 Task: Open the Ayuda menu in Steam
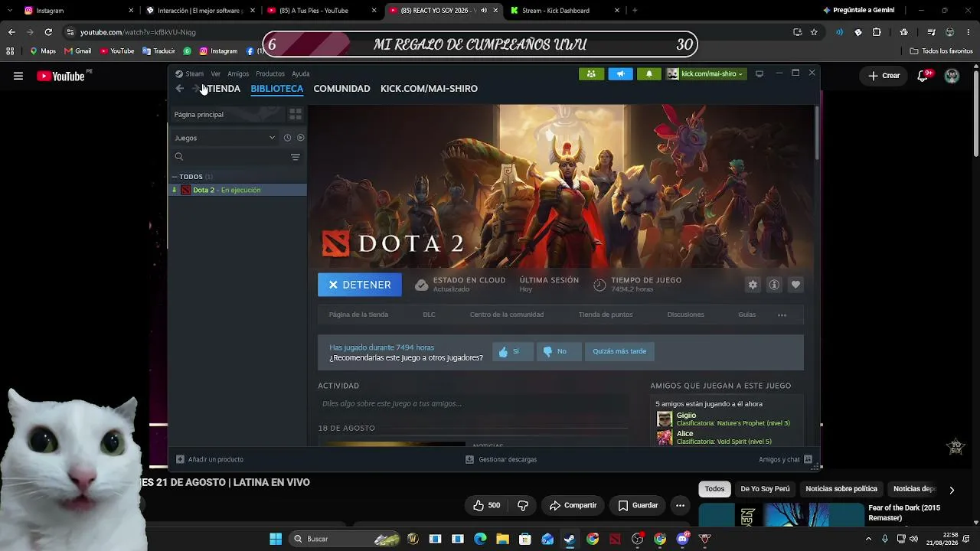pos(301,74)
